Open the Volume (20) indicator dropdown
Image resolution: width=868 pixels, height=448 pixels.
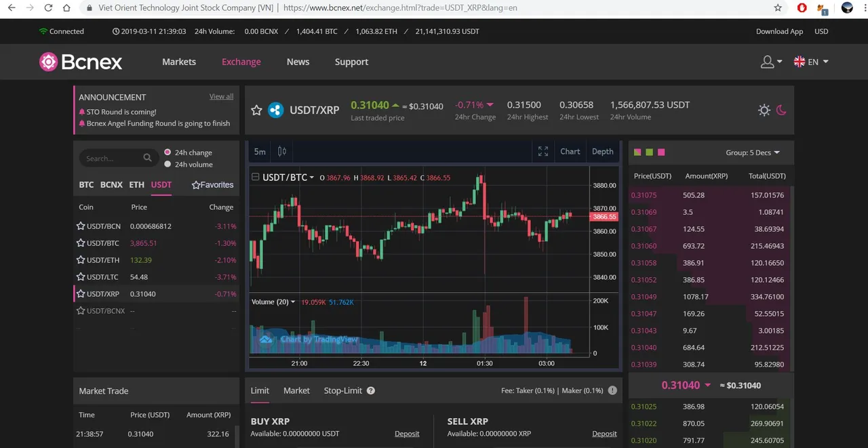coord(293,302)
